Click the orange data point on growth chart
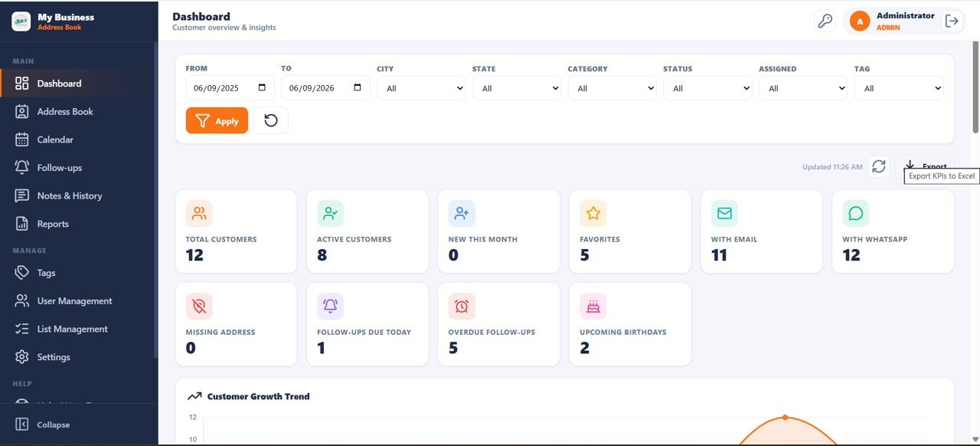Image resolution: width=980 pixels, height=446 pixels. point(785,417)
